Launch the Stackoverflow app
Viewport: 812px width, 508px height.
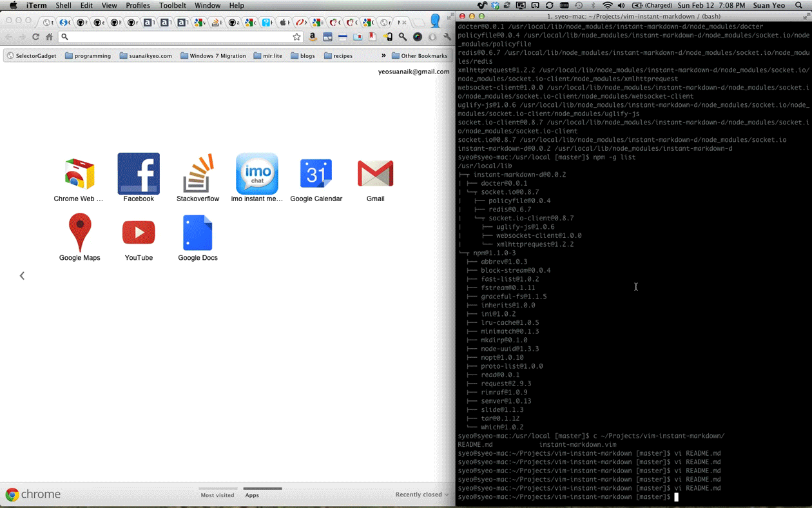click(198, 174)
